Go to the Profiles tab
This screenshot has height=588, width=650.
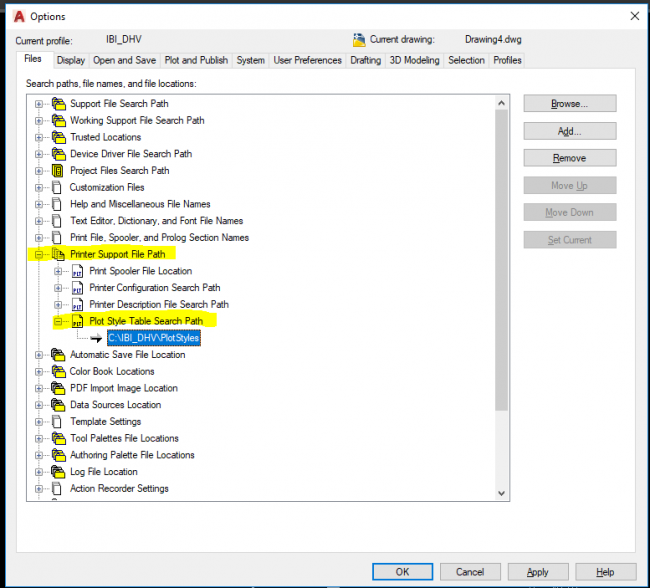[507, 60]
